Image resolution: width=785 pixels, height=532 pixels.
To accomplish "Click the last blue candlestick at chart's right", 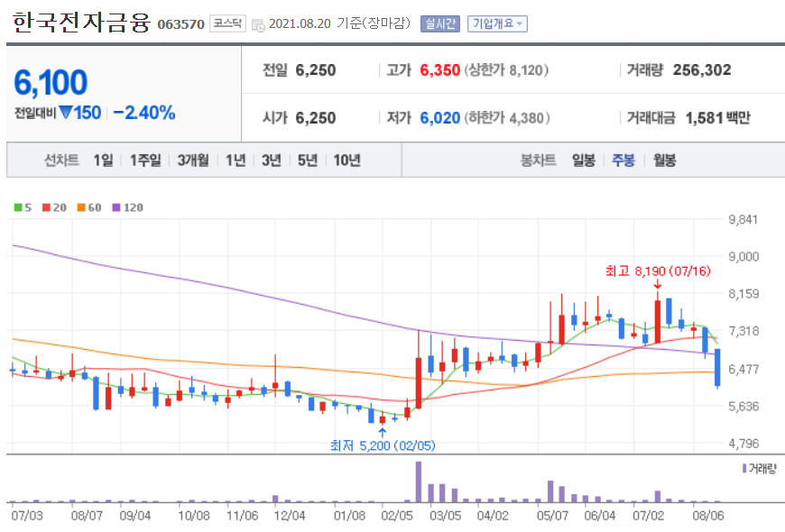I will tap(717, 367).
